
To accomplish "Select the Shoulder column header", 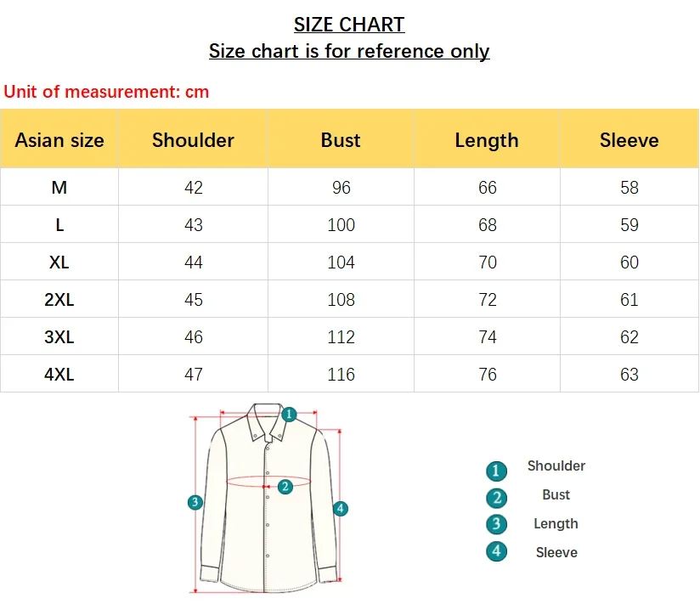I will [x=193, y=140].
